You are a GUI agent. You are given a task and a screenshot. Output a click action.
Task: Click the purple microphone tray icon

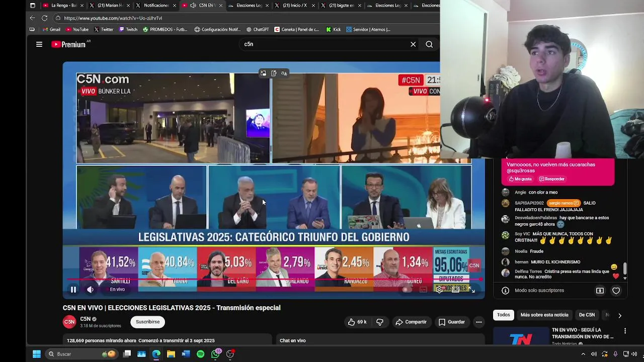[615, 354]
